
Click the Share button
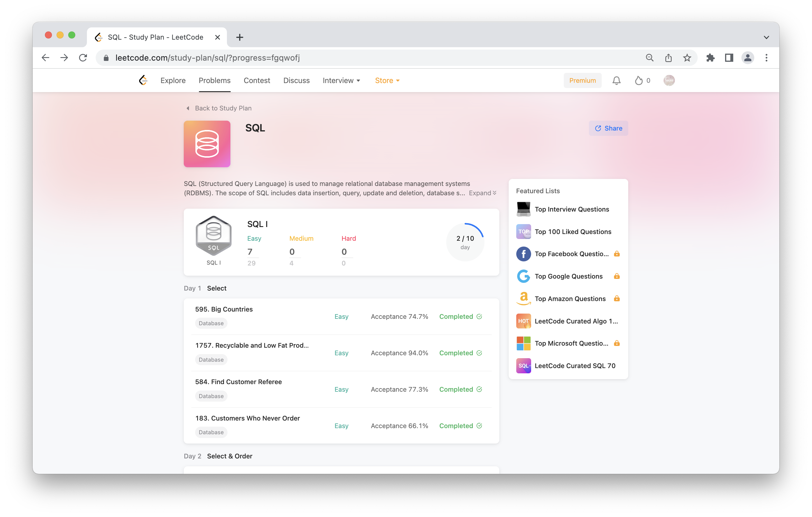click(x=608, y=128)
